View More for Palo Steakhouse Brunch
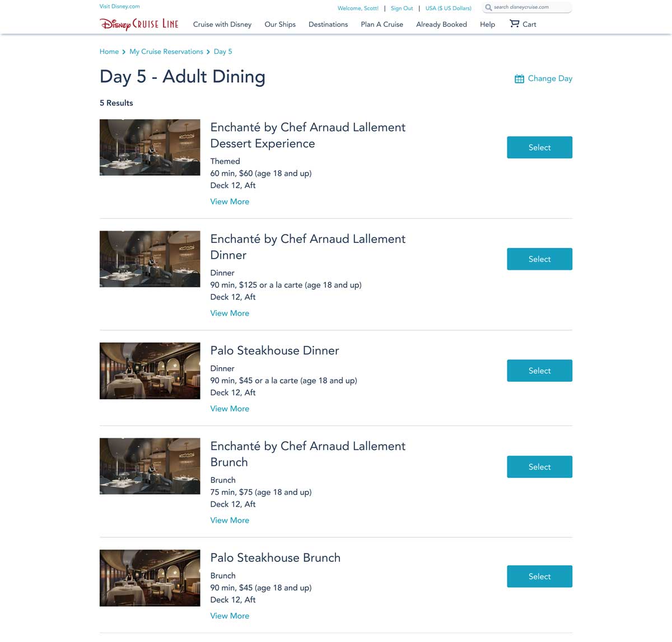Viewport: 672px width, 642px height. coord(230,616)
